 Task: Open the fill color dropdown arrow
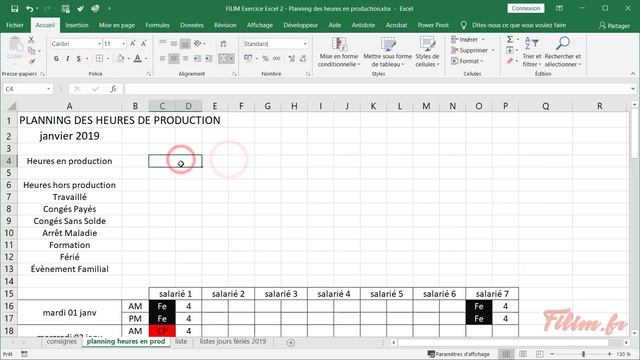(128, 59)
